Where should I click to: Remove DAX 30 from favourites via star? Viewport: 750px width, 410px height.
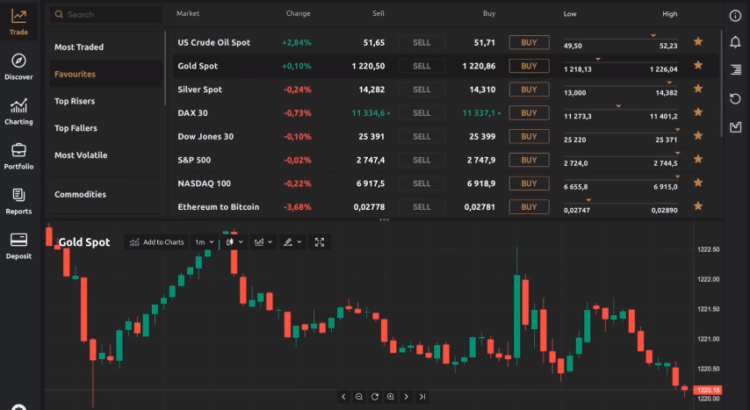pyautogui.click(x=698, y=113)
